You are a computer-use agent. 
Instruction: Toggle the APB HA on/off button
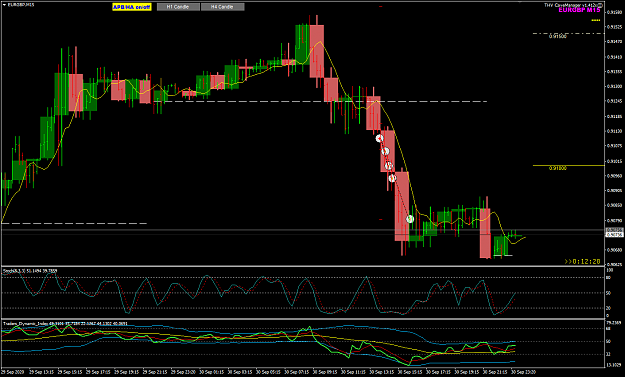132,7
